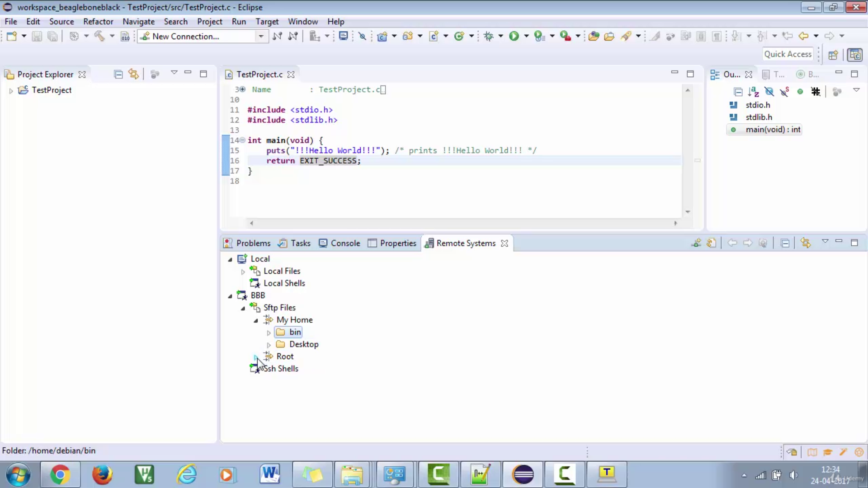Click the Build hammer icon
The height and width of the screenshot is (488, 868).
(x=99, y=36)
